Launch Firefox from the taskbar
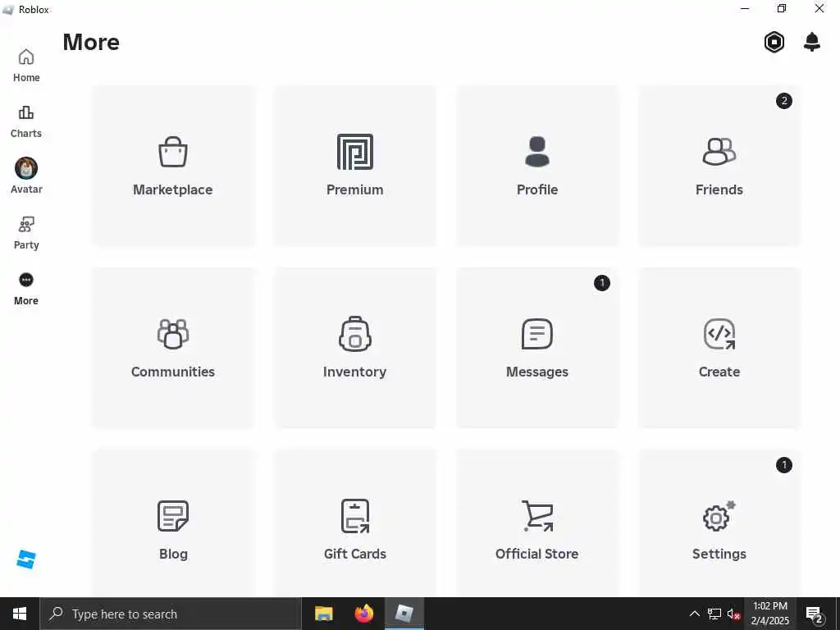This screenshot has width=840, height=630. [363, 614]
